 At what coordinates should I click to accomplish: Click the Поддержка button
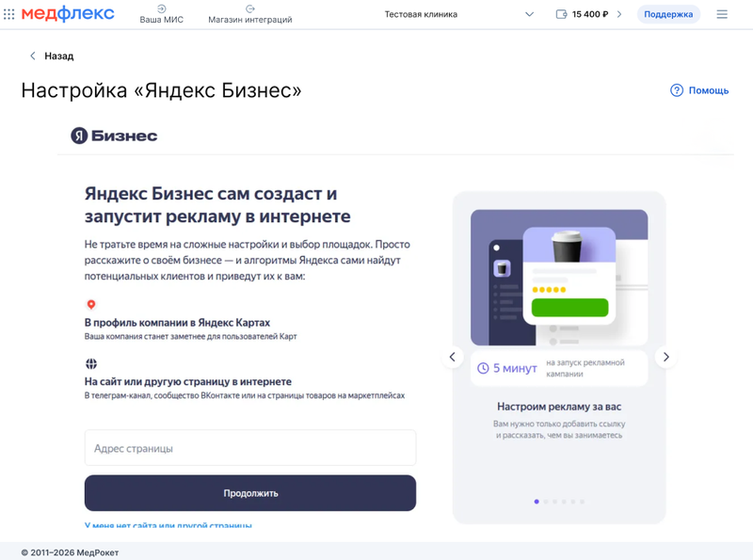(x=668, y=13)
